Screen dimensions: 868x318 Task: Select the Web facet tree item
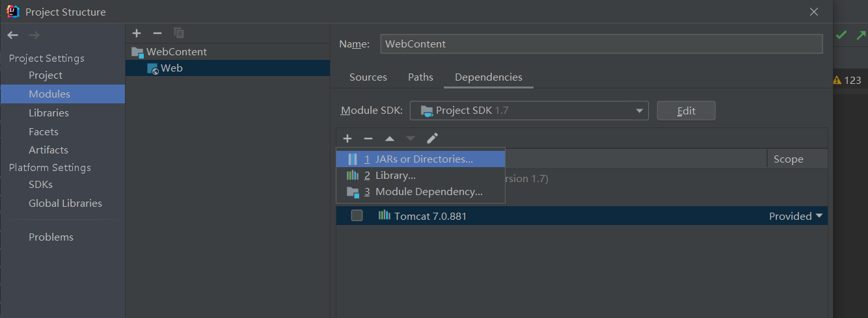tap(172, 68)
